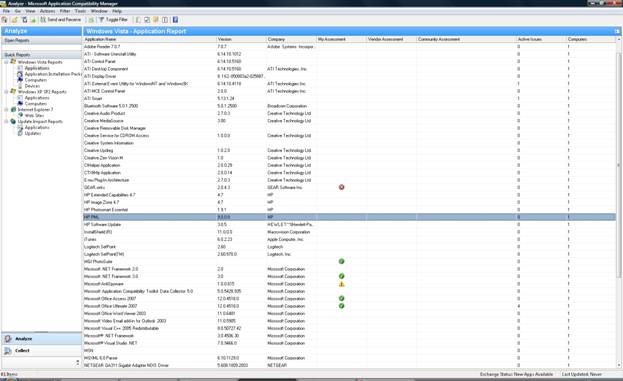Click the Collect icon in the bottom-left pane
The width and height of the screenshot is (623, 381).
(8, 350)
